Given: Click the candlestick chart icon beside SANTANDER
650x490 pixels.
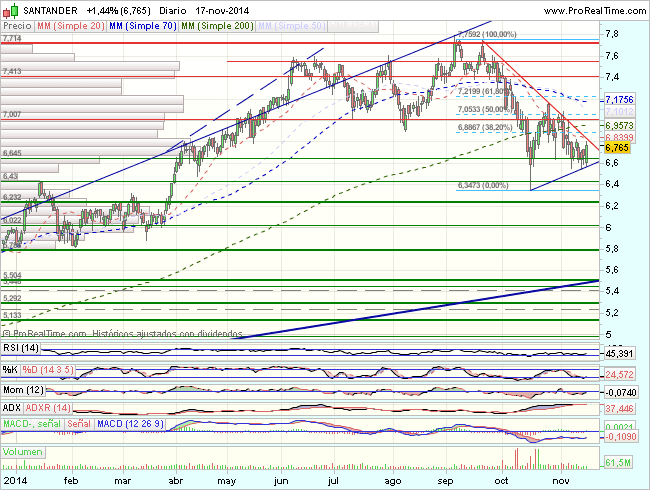Looking at the screenshot, I should [x=9, y=8].
